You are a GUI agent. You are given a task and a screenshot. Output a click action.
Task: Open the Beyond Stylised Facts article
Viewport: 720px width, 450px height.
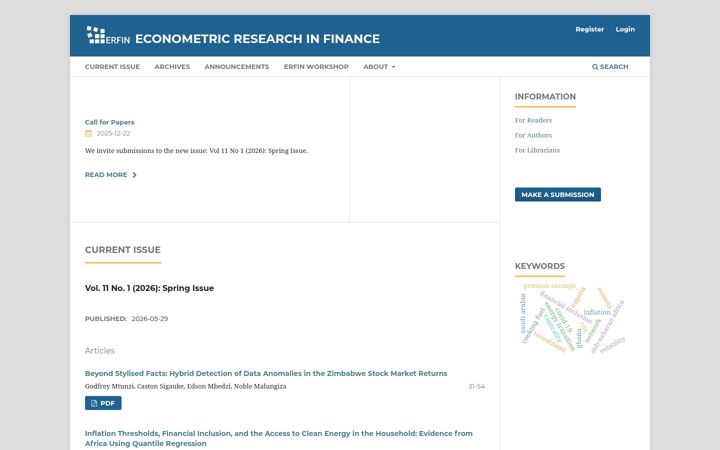266,373
